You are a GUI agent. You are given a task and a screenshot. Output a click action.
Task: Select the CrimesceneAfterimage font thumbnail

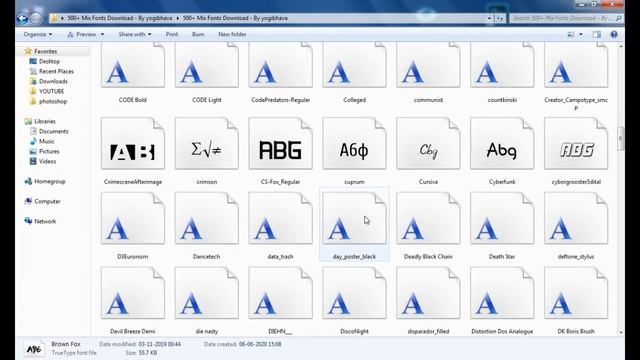coord(133,143)
